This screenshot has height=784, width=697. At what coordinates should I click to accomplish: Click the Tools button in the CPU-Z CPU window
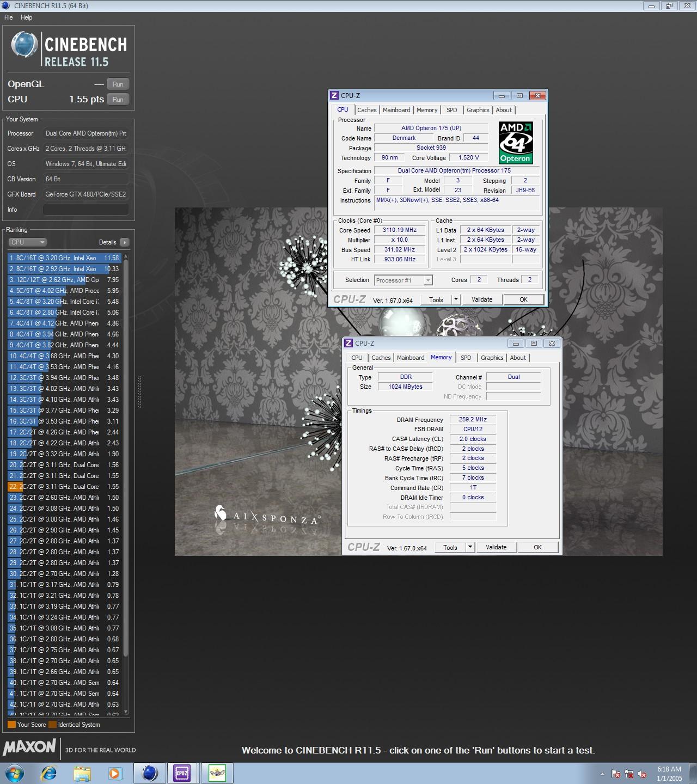(436, 299)
